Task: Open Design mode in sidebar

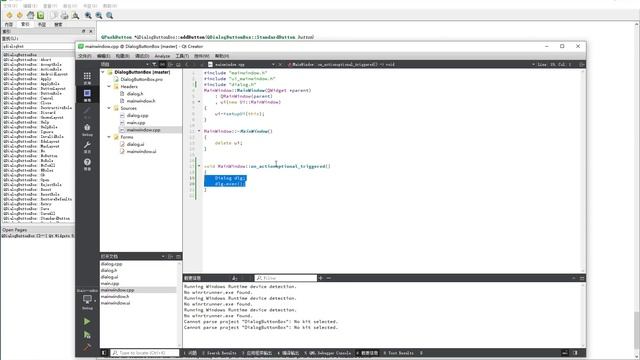Action: click(x=87, y=113)
